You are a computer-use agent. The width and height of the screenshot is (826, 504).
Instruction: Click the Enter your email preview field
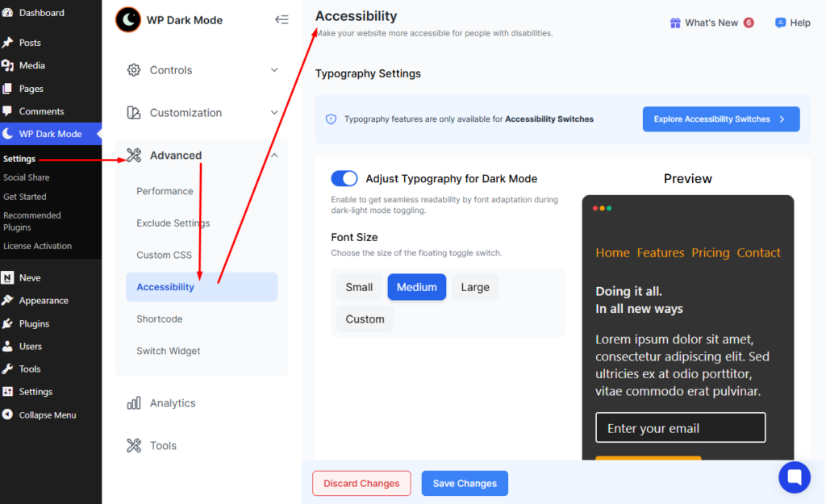(x=681, y=427)
